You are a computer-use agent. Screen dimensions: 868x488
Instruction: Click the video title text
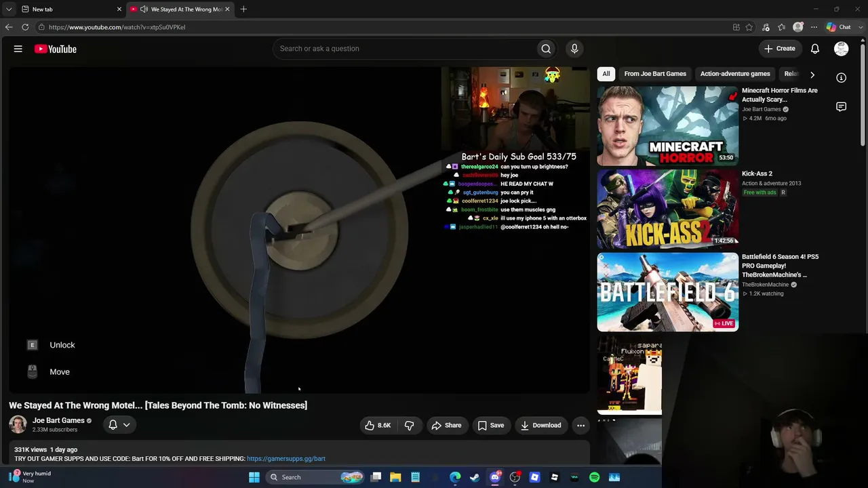(x=158, y=405)
